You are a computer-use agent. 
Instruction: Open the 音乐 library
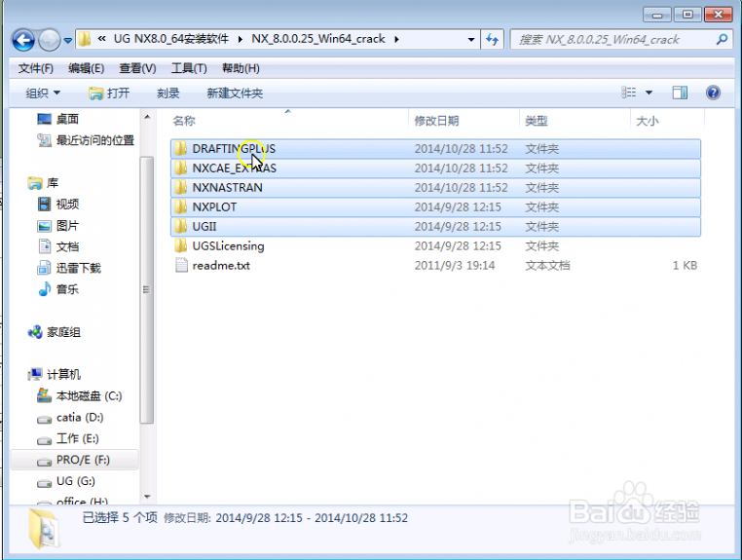tap(67, 289)
